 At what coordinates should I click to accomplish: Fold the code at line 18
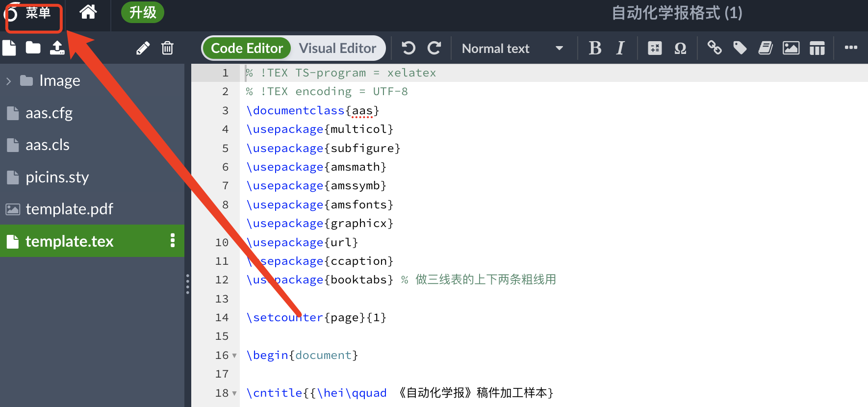coord(234,393)
